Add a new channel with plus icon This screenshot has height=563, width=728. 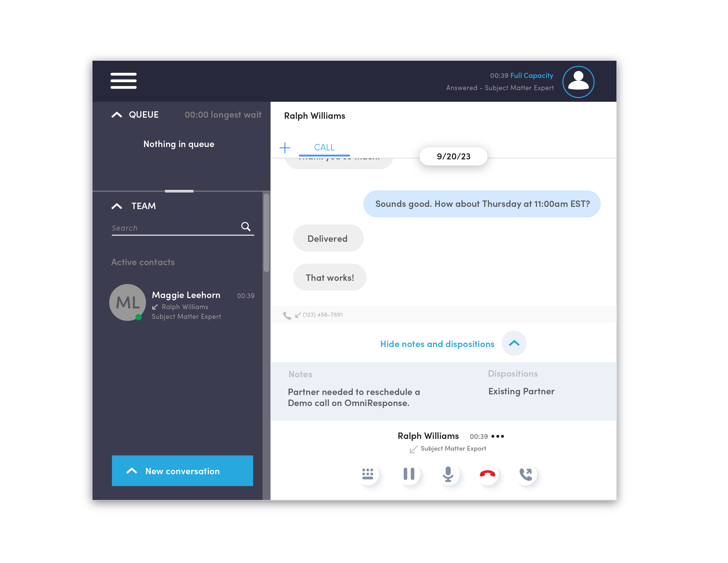tap(285, 147)
